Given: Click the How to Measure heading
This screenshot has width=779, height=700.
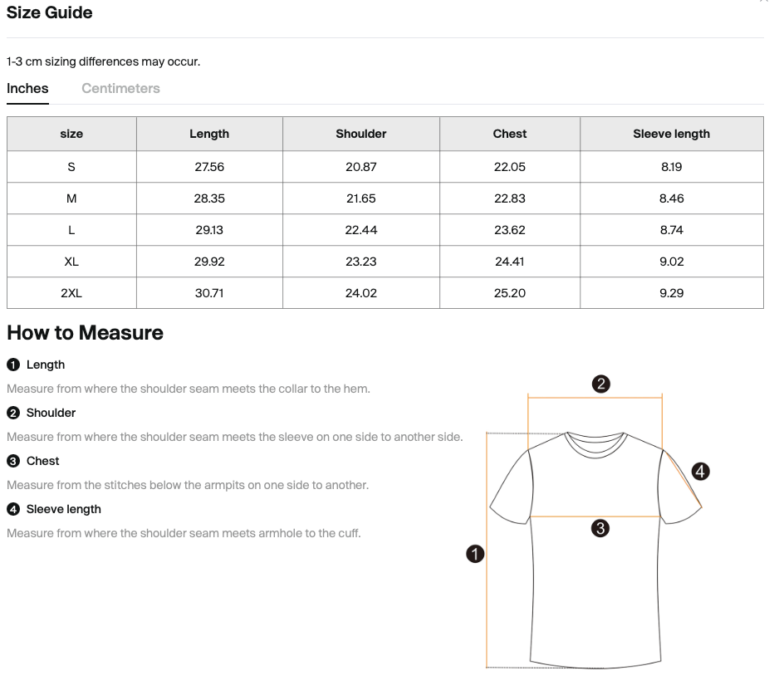Looking at the screenshot, I should coord(84,333).
